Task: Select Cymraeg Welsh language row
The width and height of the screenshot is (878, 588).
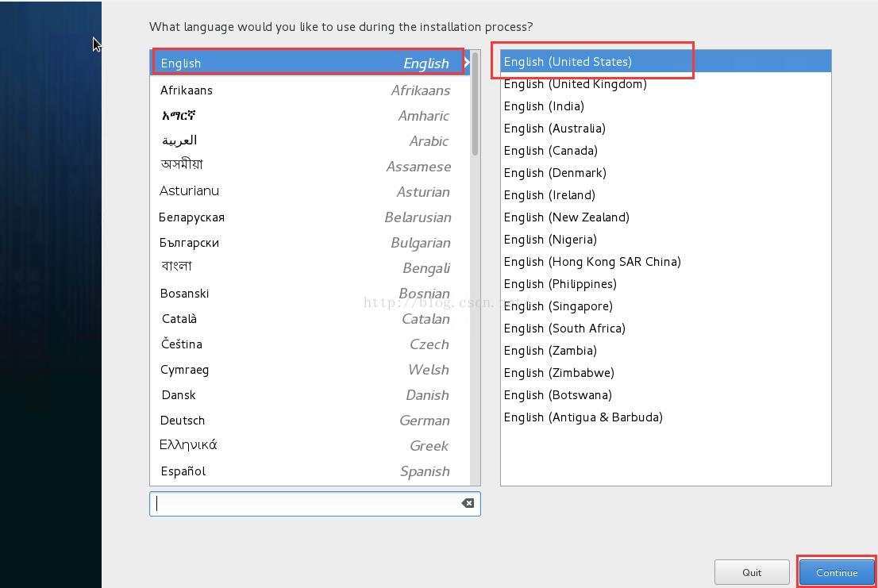Action: point(310,370)
